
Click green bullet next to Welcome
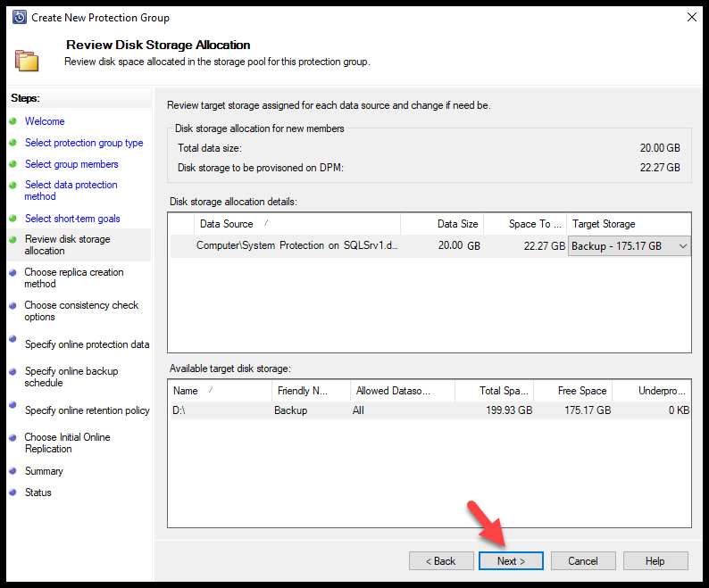[x=13, y=120]
